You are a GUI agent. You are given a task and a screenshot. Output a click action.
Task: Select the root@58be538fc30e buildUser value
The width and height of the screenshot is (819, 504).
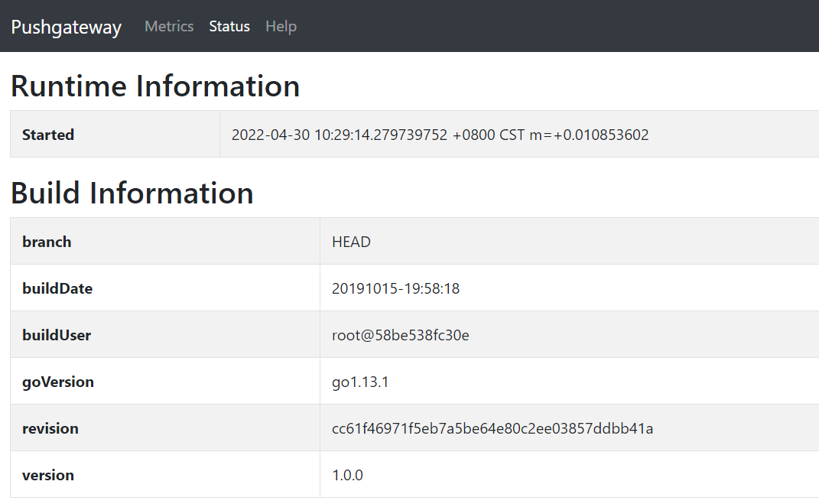(x=400, y=335)
